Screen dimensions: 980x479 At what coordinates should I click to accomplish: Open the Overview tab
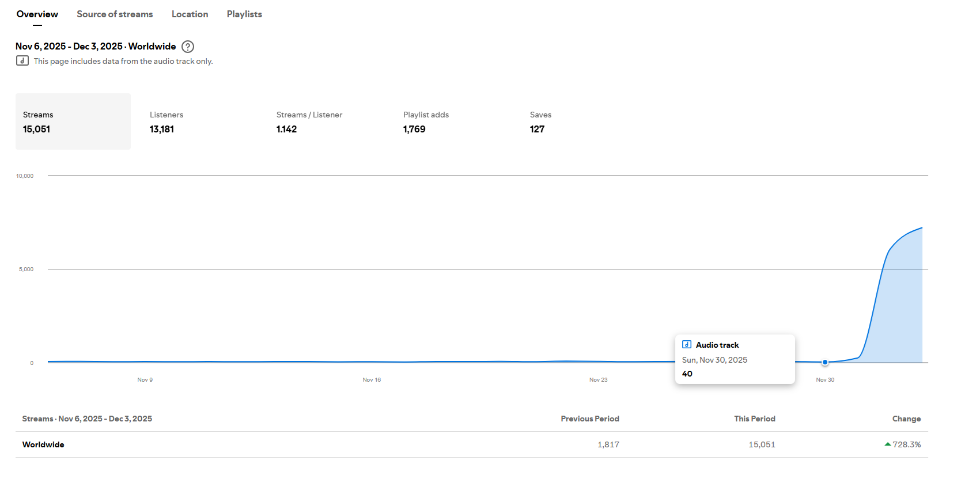37,14
